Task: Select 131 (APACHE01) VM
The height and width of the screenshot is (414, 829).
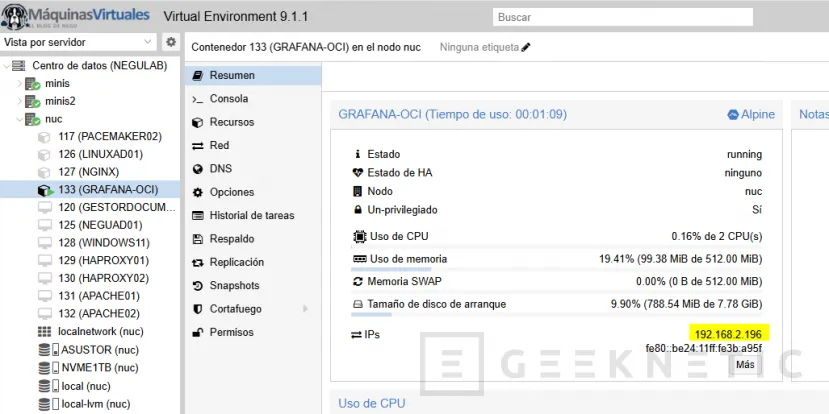Action: click(x=99, y=297)
